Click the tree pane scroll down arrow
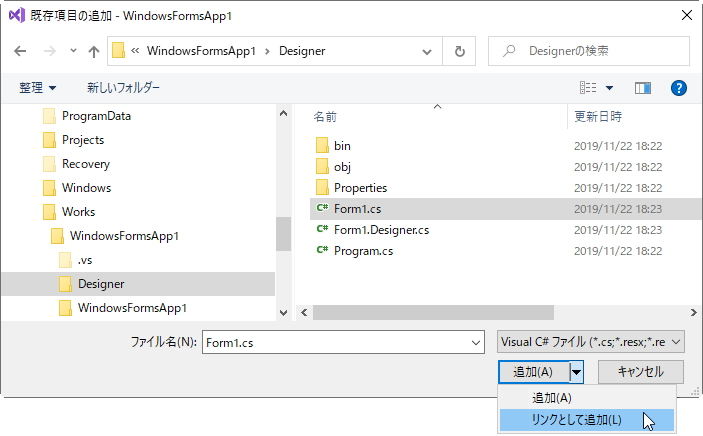 [x=283, y=313]
